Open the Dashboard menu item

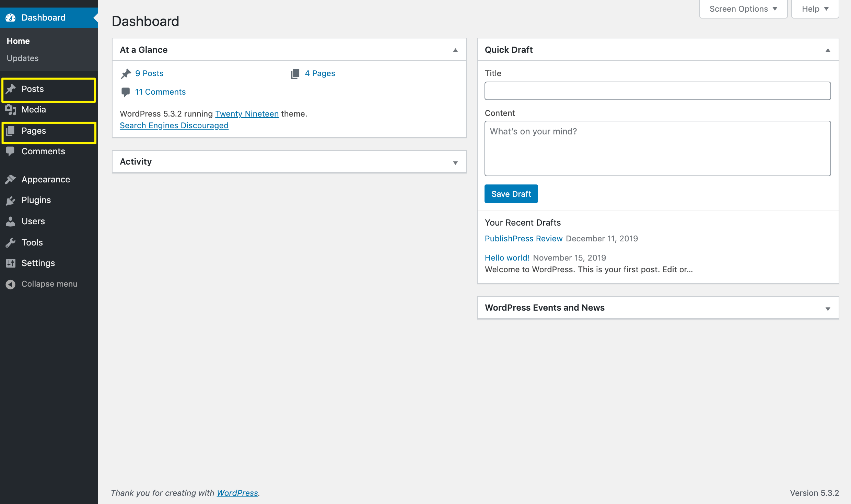49,17
